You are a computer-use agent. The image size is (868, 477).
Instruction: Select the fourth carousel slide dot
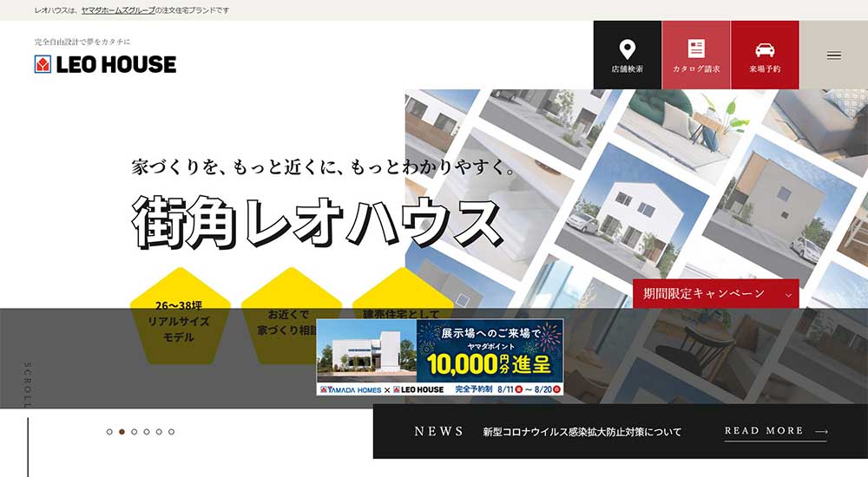tap(147, 431)
